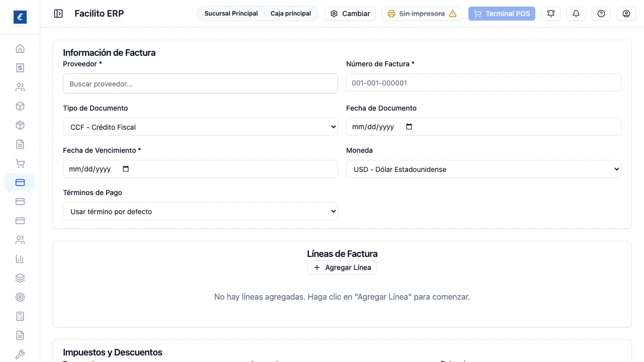Image resolution: width=644 pixels, height=362 pixels.
Task: Open the Términos de Pago dropdown
Action: tap(200, 211)
